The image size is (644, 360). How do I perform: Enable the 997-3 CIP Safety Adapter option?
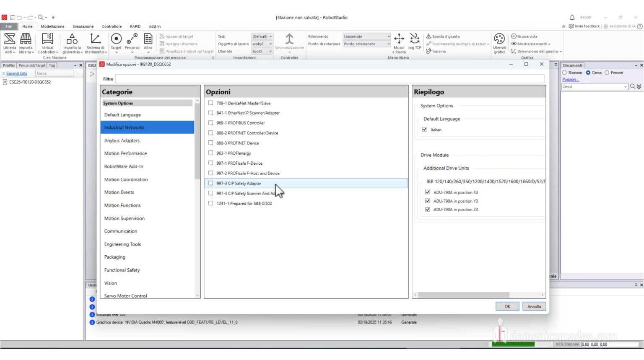point(210,183)
